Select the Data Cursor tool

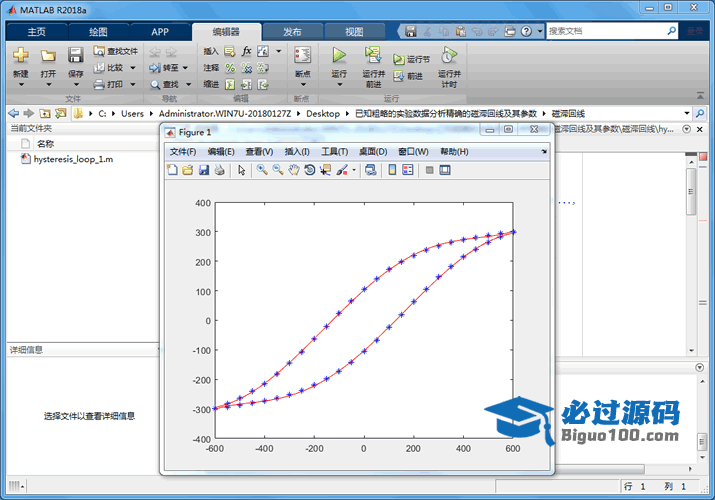[x=326, y=170]
